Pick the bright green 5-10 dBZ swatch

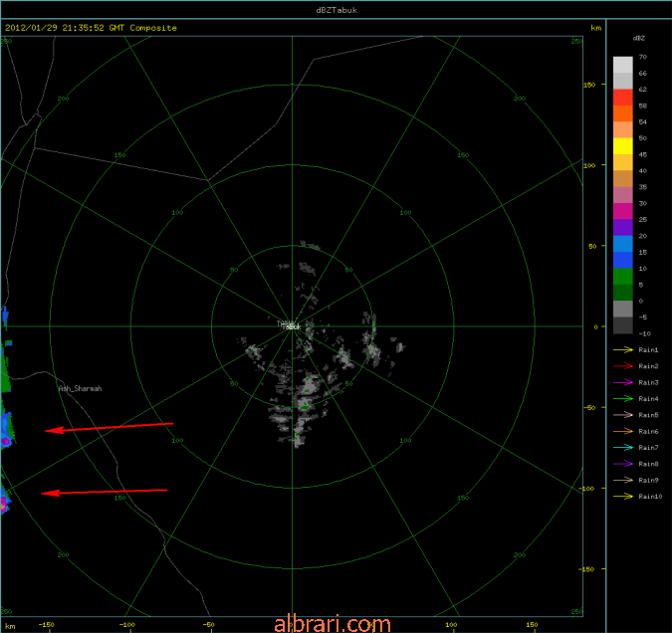pos(622,277)
